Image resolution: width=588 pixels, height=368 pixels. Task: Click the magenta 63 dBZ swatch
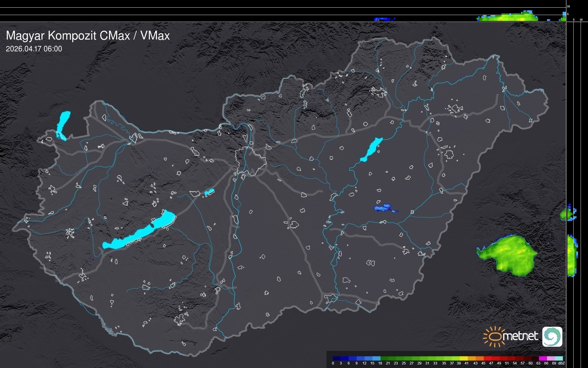(542, 358)
